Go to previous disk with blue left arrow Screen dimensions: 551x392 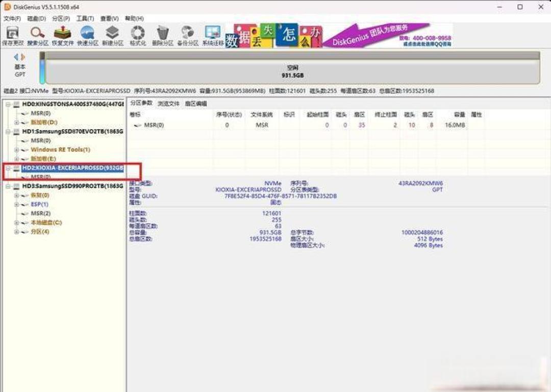16,57
